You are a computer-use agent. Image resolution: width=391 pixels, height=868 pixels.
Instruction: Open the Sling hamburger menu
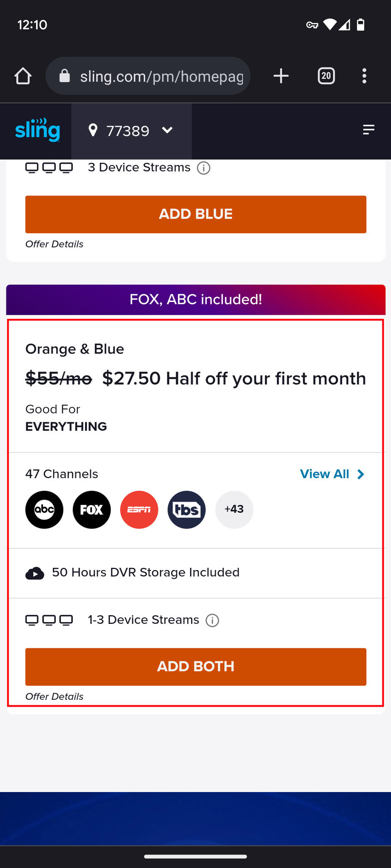click(368, 130)
